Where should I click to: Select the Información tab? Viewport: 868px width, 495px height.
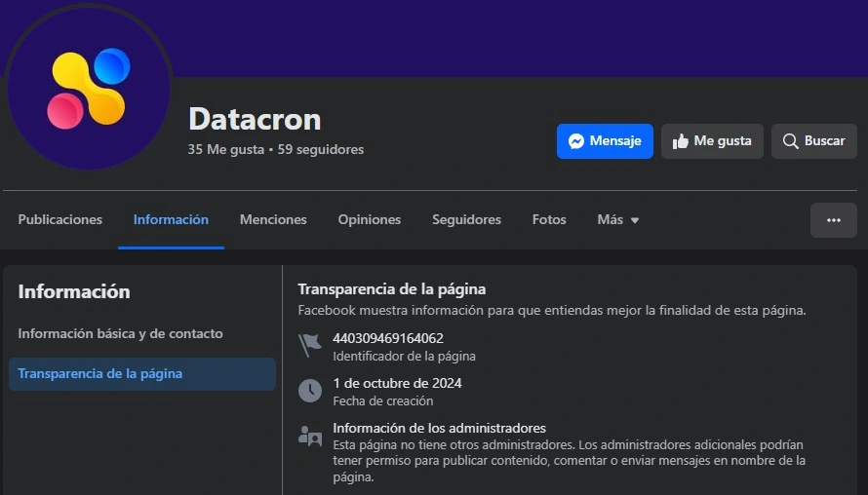tap(171, 219)
